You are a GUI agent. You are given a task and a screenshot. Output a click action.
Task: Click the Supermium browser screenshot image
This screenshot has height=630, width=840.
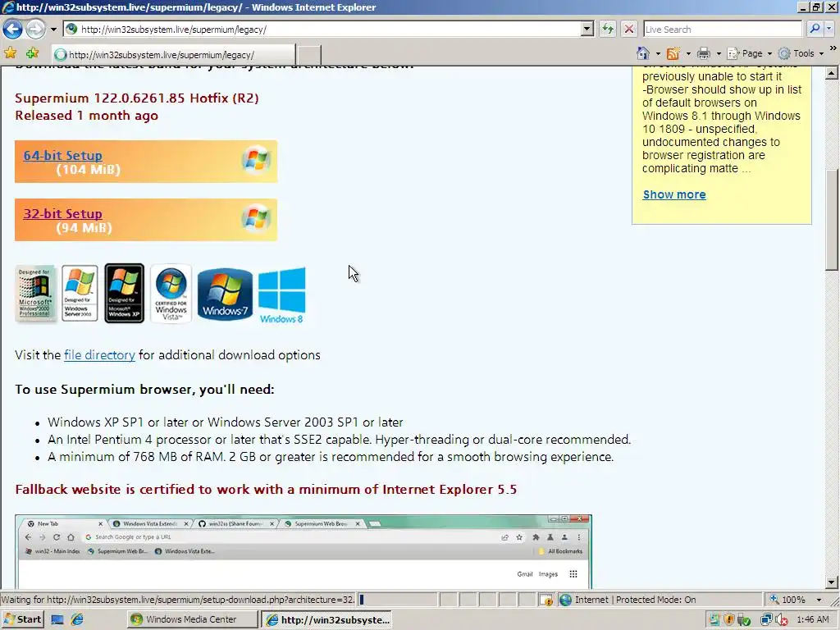coord(304,552)
